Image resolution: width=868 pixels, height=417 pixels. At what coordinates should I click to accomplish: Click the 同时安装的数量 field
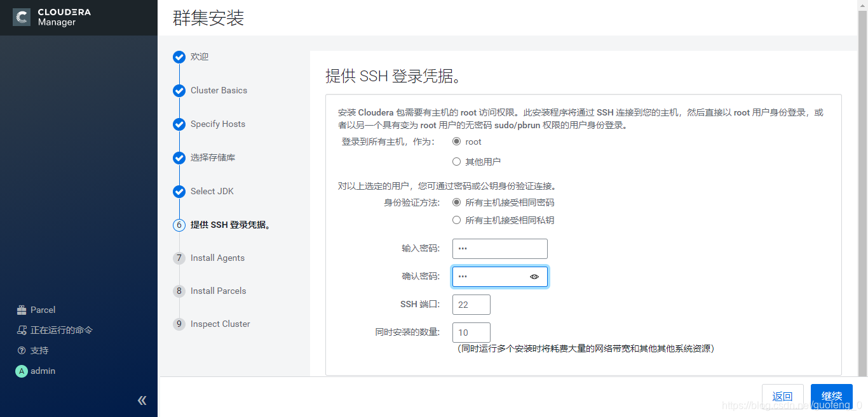coord(471,333)
